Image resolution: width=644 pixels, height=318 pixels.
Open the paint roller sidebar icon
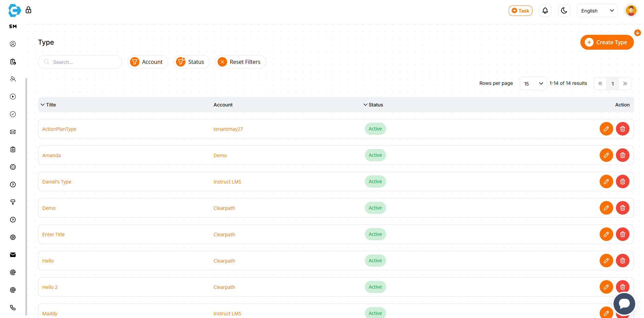point(13,202)
